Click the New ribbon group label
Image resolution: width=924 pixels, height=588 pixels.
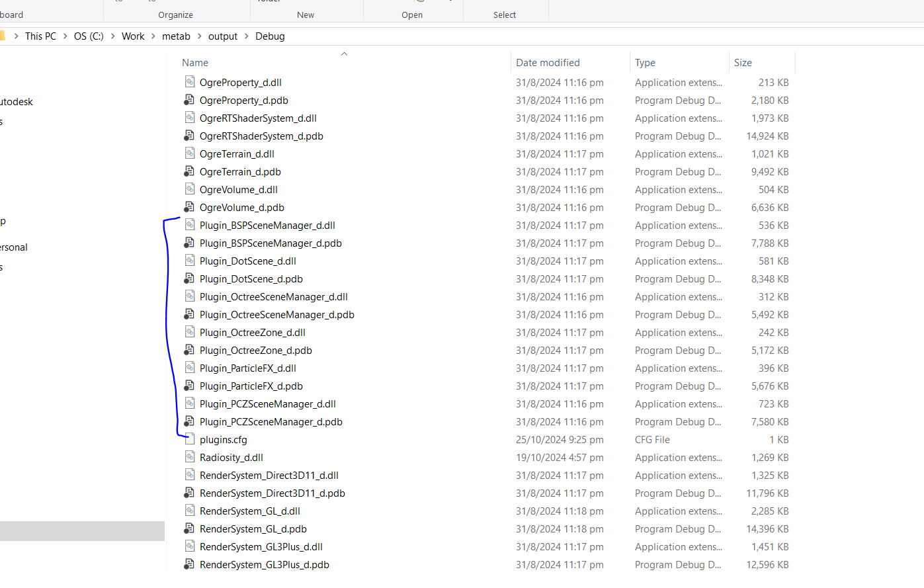click(x=306, y=15)
